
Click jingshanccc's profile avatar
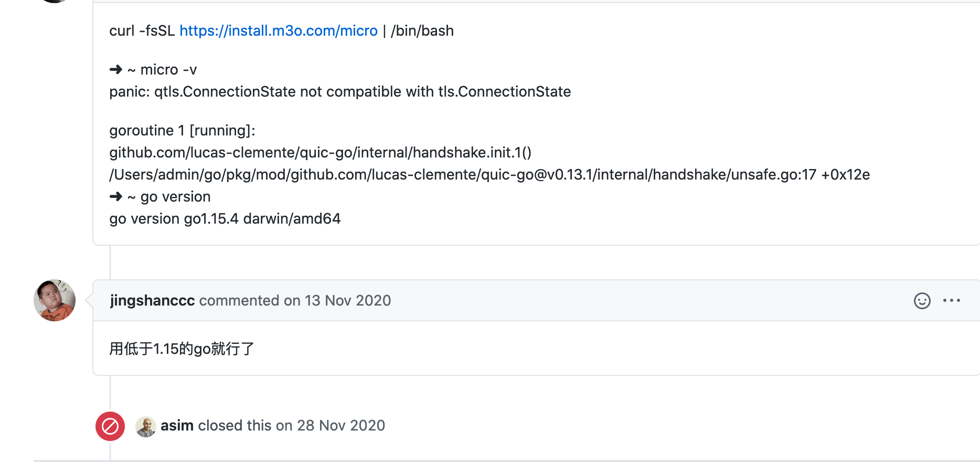click(x=55, y=300)
